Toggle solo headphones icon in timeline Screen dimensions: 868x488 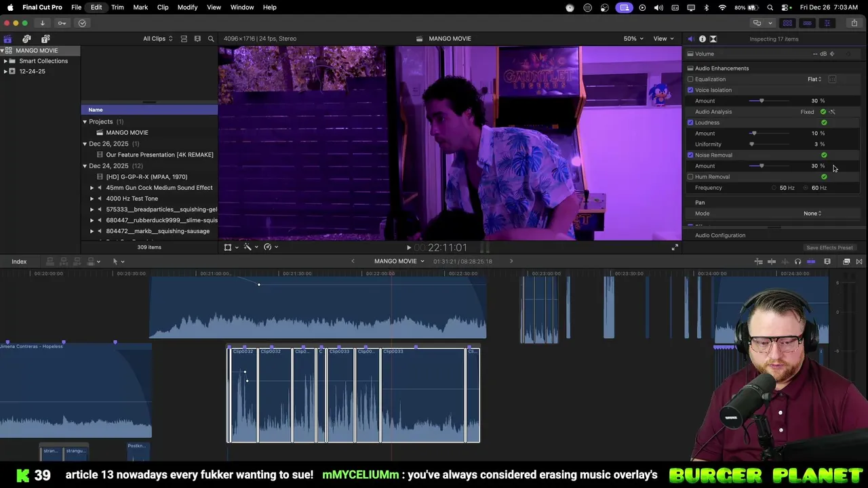coord(797,262)
